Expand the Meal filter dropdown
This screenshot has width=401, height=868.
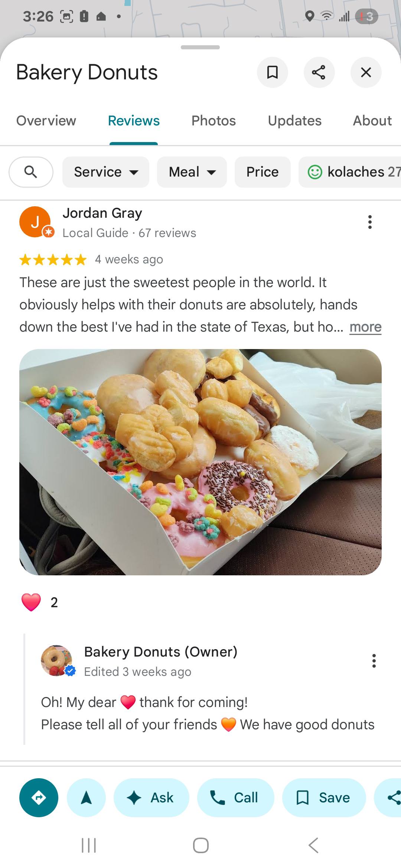192,172
